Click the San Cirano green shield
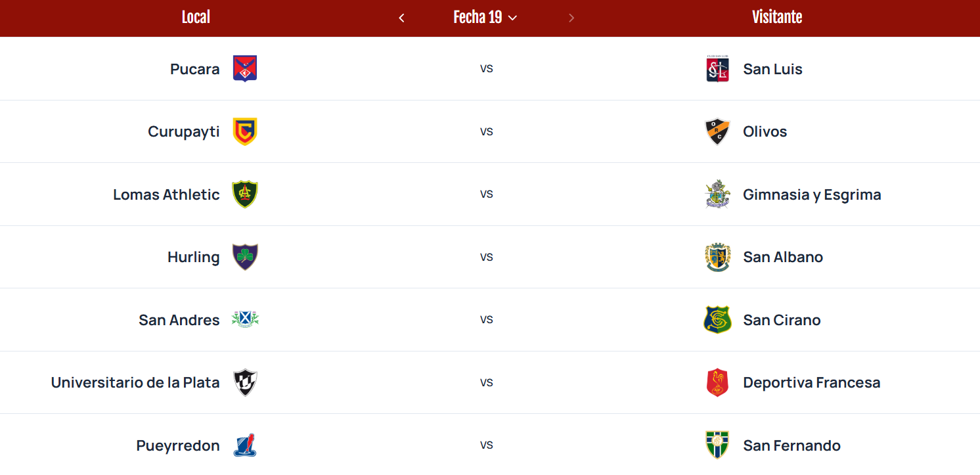The height and width of the screenshot is (475, 980). (x=717, y=320)
